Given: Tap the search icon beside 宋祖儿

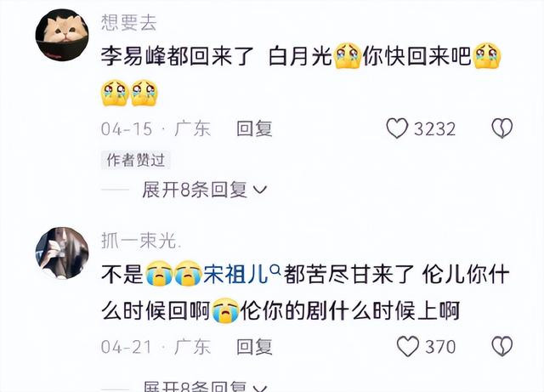Looking at the screenshot, I should [x=275, y=269].
